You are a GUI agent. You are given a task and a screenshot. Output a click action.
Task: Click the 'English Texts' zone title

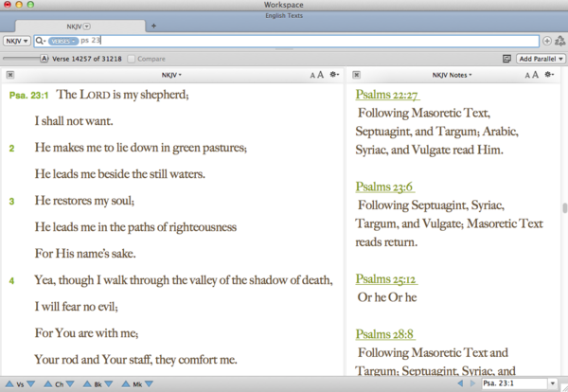pos(284,15)
